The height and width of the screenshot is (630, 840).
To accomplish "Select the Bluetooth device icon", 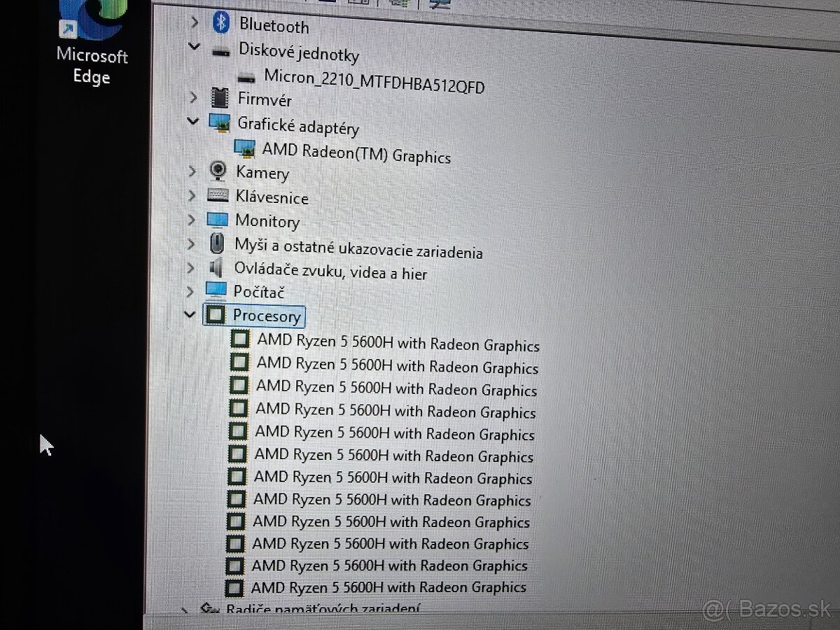I will 220,23.
